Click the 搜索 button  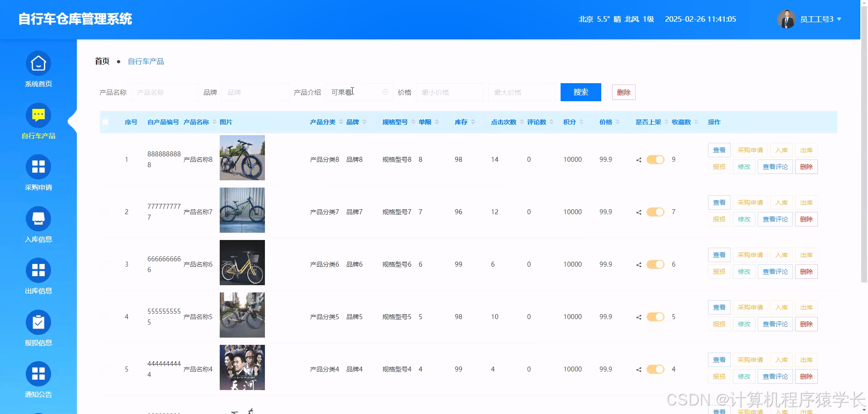(x=580, y=92)
